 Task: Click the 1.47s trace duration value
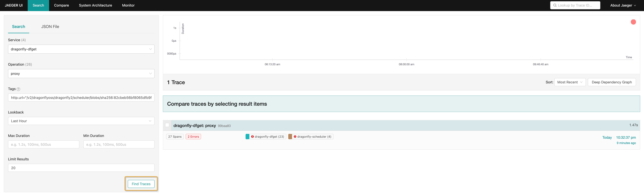[634, 125]
